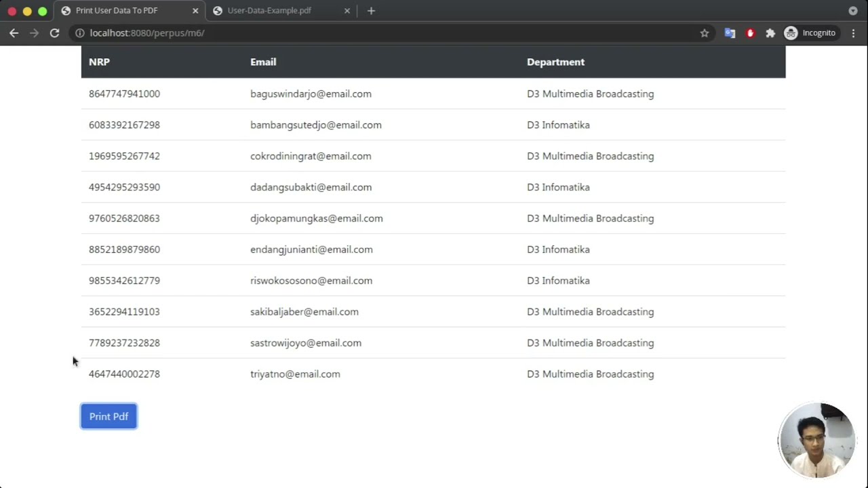The height and width of the screenshot is (488, 868).
Task: Select email sastrowijoyo@email.com
Action: point(306,343)
